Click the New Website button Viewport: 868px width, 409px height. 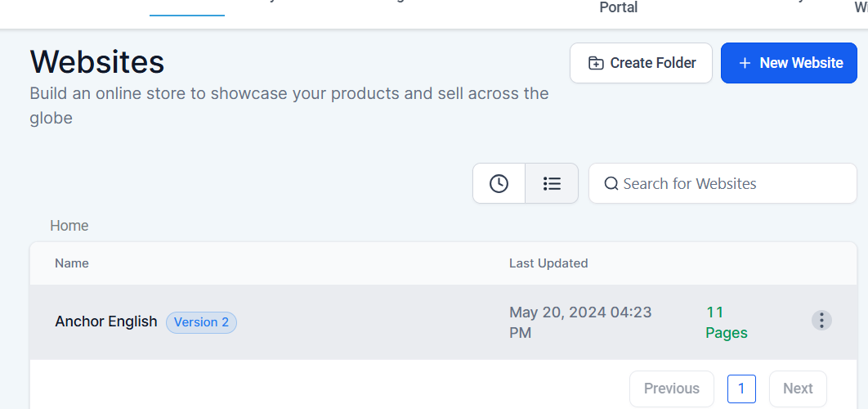pyautogui.click(x=789, y=63)
